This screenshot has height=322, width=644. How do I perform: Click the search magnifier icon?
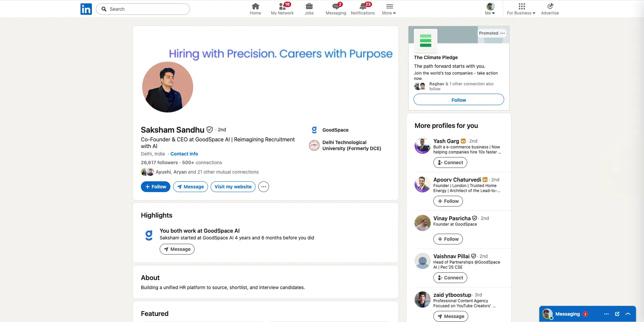point(104,9)
